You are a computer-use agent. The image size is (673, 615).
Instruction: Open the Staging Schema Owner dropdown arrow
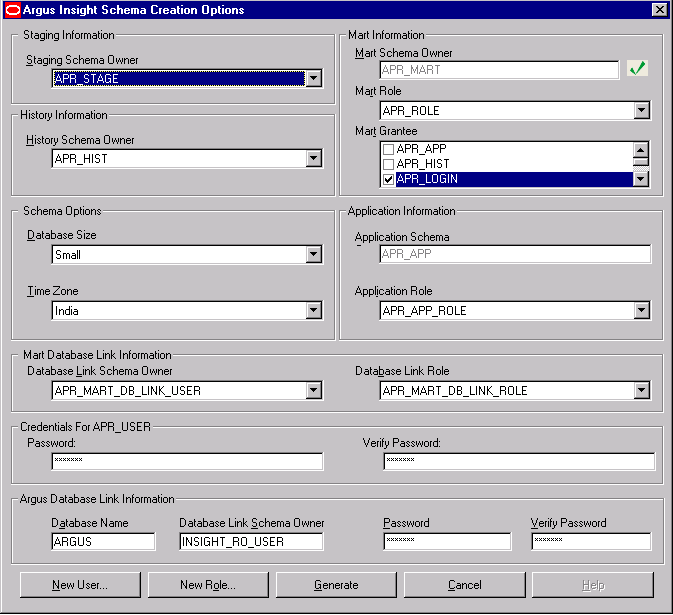pos(314,78)
